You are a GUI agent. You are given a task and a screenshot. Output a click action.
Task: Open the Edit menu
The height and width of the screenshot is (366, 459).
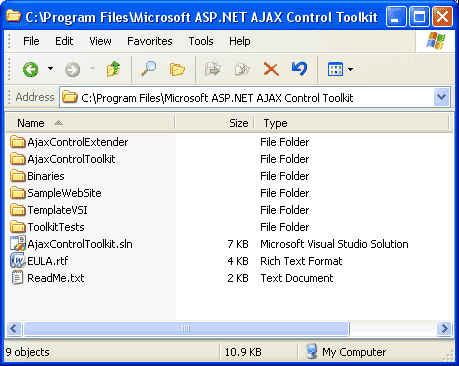click(64, 41)
